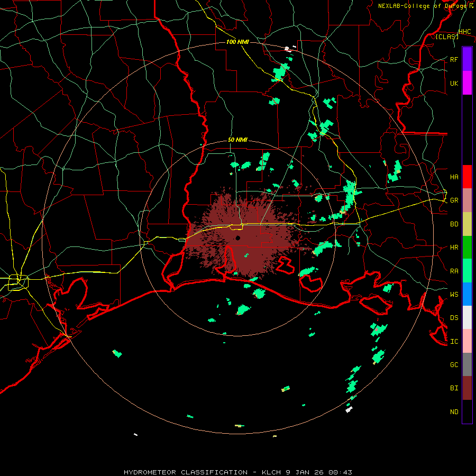Click the GC gray legend swatch

467,364
